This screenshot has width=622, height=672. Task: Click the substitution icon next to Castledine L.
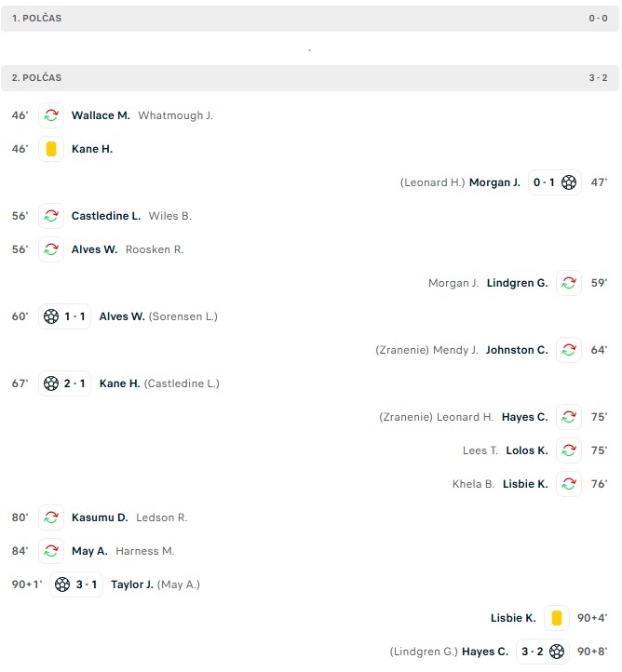point(51,216)
